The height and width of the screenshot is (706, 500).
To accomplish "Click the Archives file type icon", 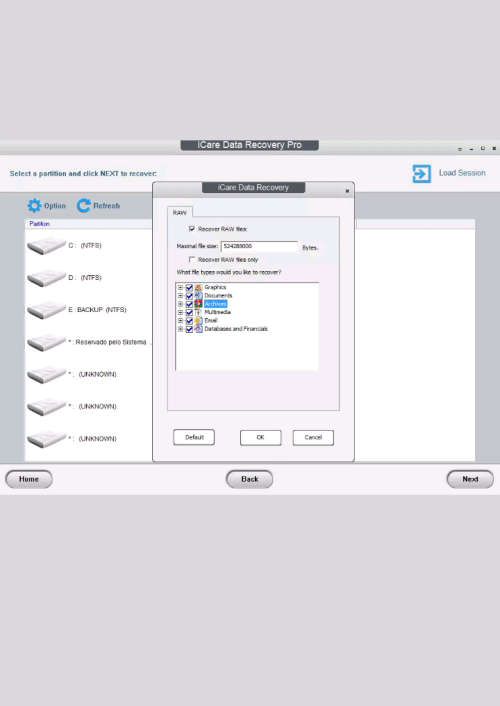I will tap(198, 304).
